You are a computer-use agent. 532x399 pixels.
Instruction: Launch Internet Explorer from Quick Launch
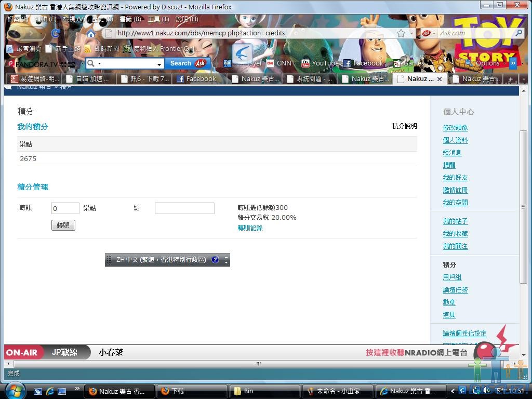tap(50, 391)
